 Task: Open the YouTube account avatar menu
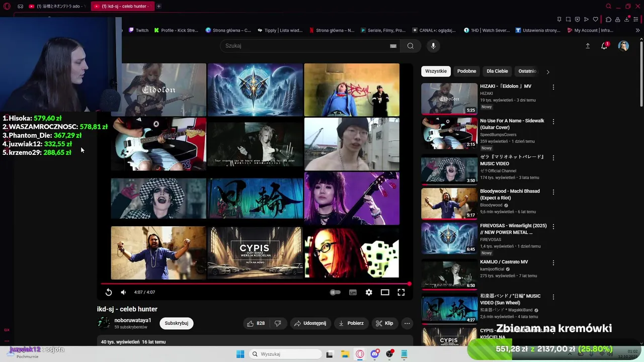pos(623,46)
